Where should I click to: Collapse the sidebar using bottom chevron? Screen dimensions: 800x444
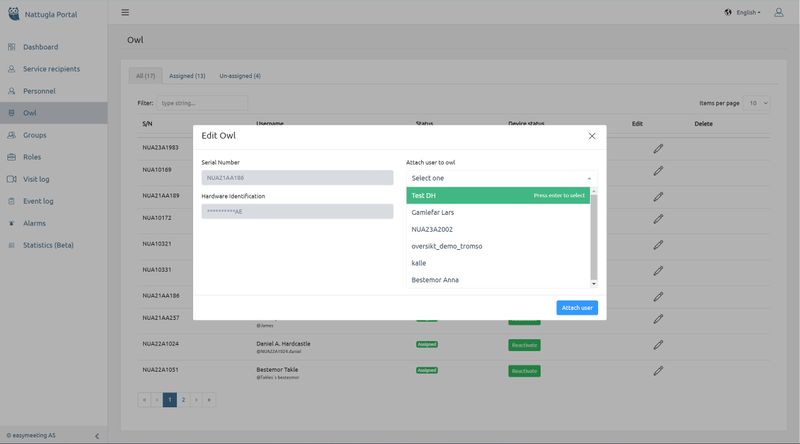(x=96, y=436)
